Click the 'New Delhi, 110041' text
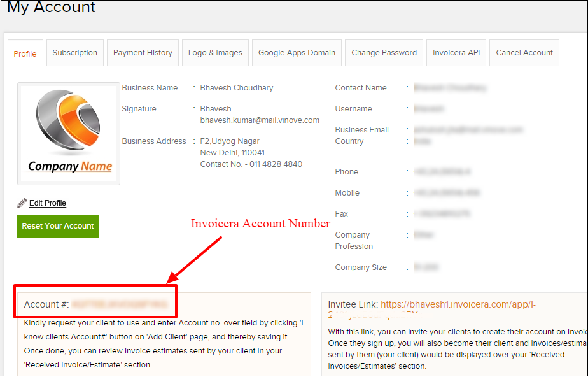The height and width of the screenshot is (377, 588). point(232,153)
